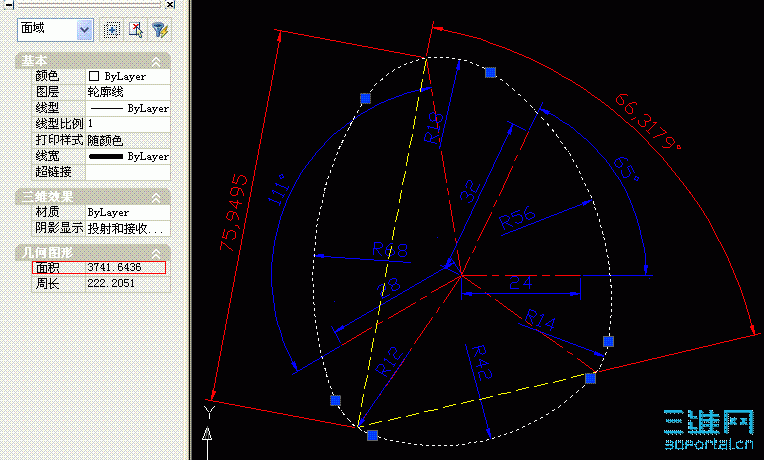Click the Select Objects icon
Image resolution: width=764 pixels, height=460 pixels.
click(136, 30)
